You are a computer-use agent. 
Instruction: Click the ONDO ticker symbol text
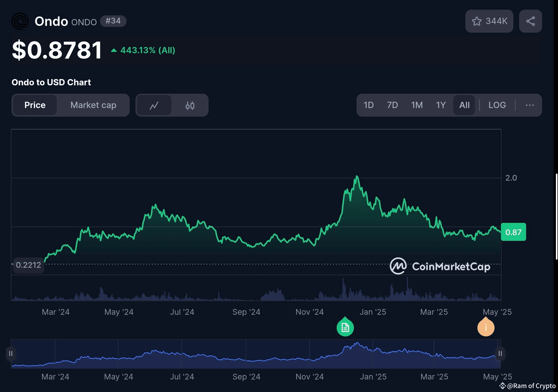point(84,22)
